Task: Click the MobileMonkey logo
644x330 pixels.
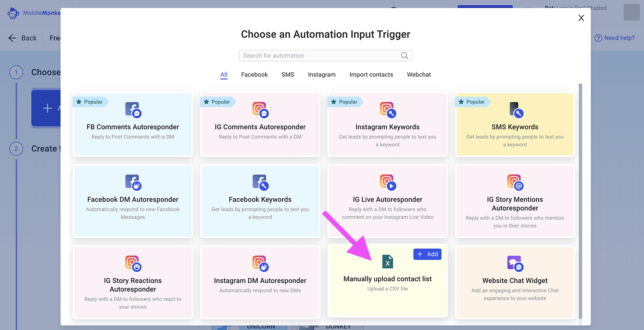Action: tap(34, 13)
